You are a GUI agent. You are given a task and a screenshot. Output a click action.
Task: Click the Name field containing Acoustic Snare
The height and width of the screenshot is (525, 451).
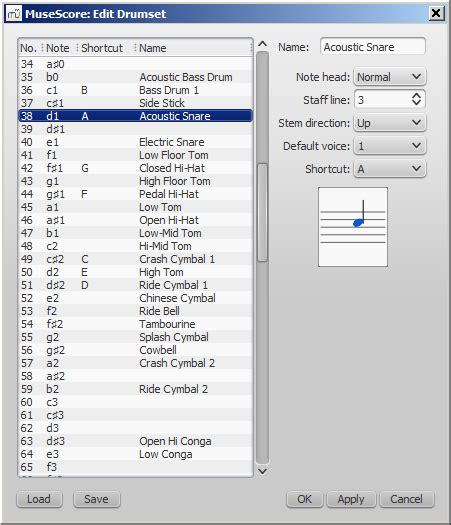tap(373, 47)
